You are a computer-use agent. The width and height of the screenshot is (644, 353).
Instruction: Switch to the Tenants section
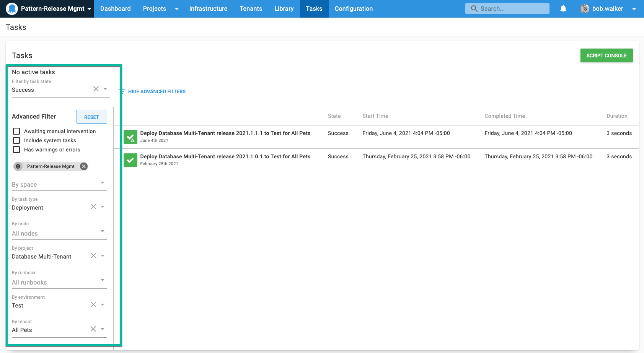[251, 8]
